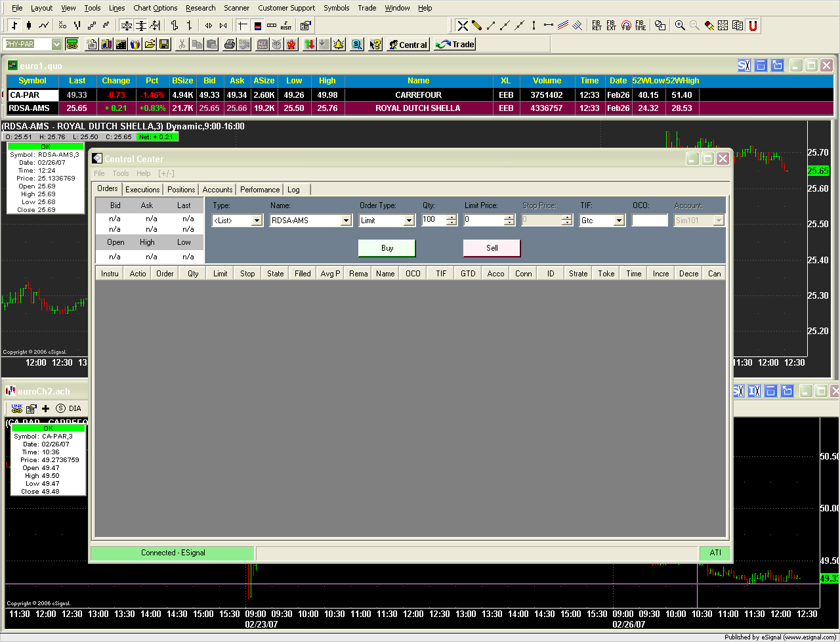Select the pencil drawing tool
This screenshot has height=642, width=840.
[477, 26]
